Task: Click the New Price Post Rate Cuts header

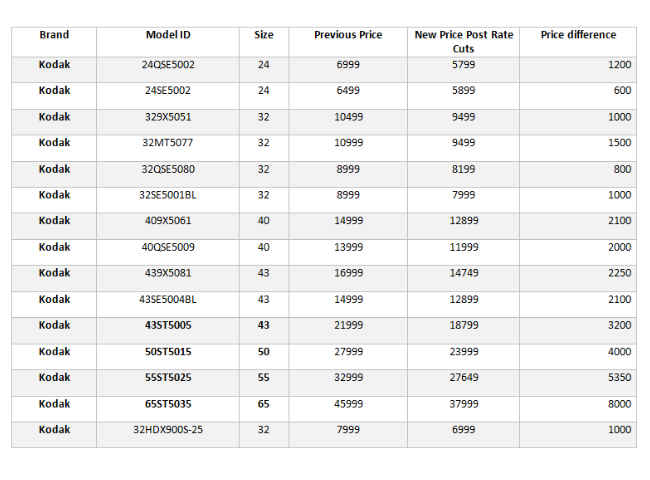Action: pyautogui.click(x=463, y=41)
